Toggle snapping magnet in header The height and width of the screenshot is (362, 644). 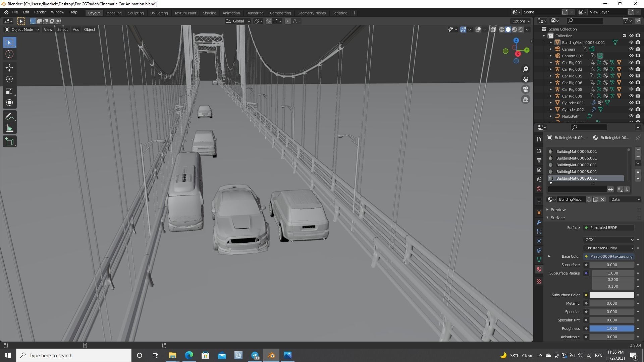point(268,21)
